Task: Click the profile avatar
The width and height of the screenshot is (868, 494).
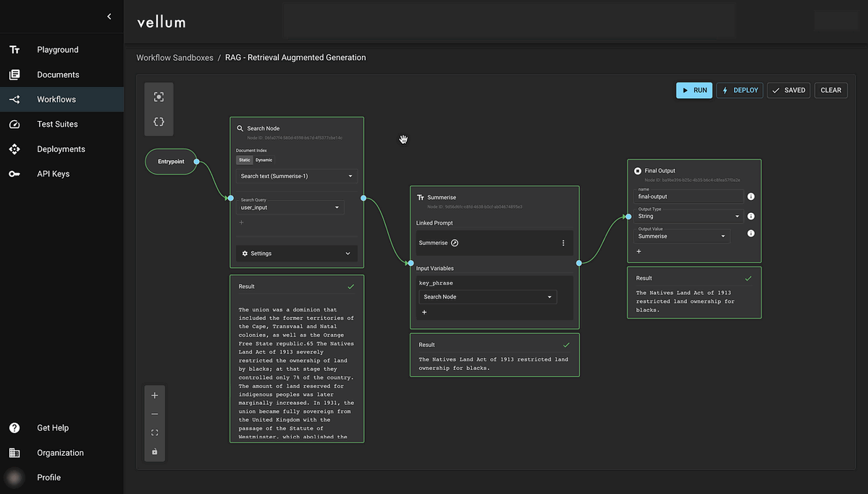Action: [x=14, y=477]
